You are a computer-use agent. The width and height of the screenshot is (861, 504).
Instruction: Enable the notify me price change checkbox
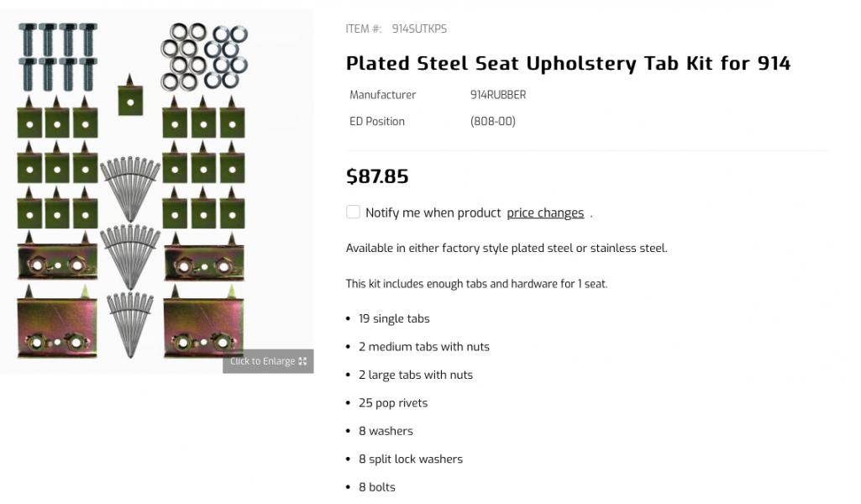click(353, 212)
